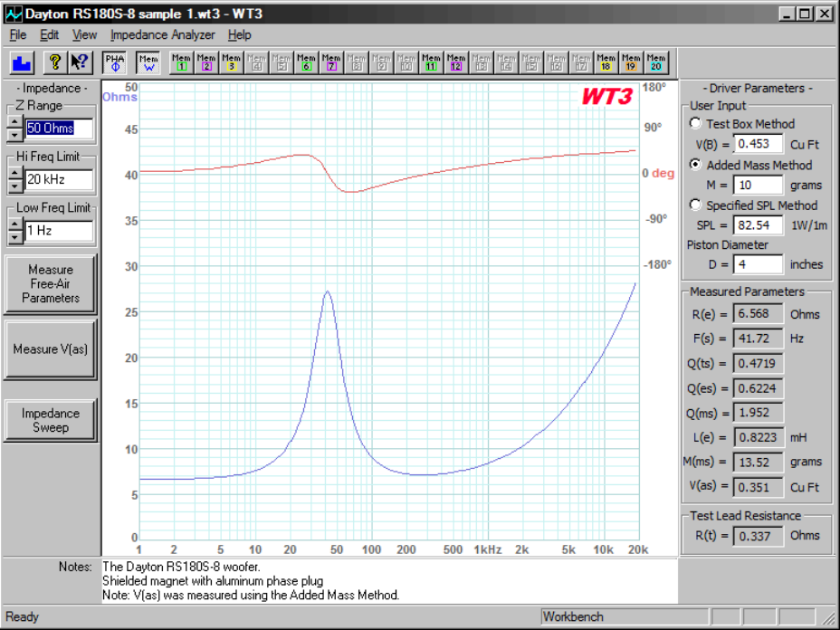Show memory slot Mem 1 curve
Image resolution: width=840 pixels, height=630 pixels.
point(181,62)
